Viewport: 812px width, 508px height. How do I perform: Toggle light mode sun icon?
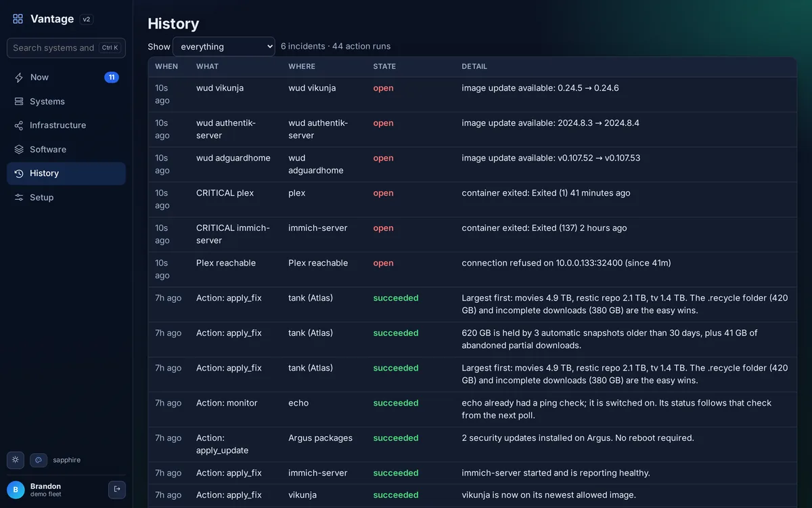[x=16, y=460]
